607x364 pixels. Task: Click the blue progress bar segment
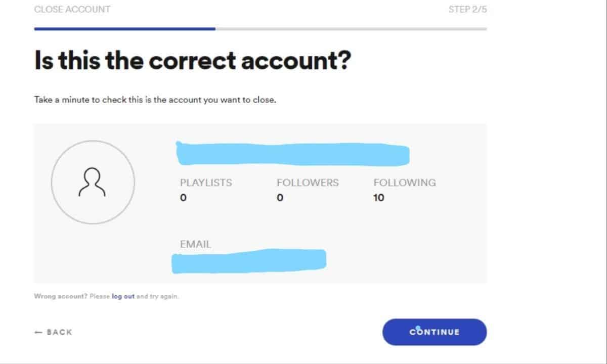point(124,29)
